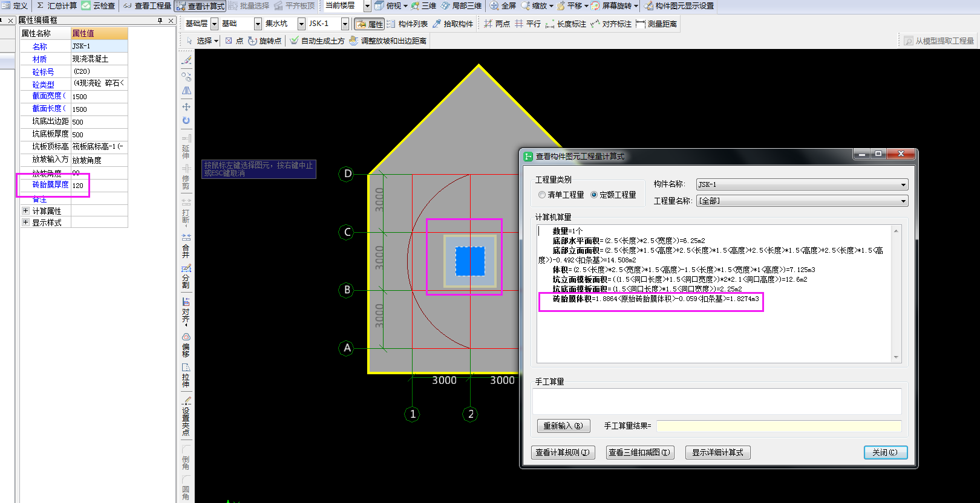Open the 当前楼层 floor dropdown
Screen dimensions: 980x503
coord(367,6)
